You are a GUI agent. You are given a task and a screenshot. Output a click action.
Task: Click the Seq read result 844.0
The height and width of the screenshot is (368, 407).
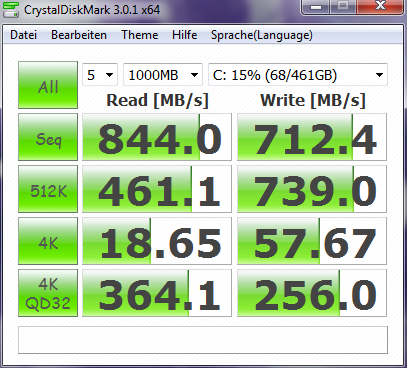click(157, 137)
